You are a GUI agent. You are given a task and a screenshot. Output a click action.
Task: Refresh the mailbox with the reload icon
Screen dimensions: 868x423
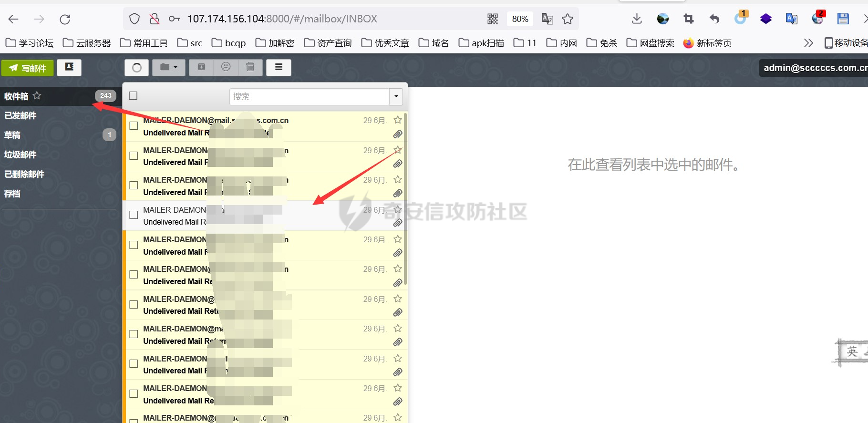tap(137, 67)
